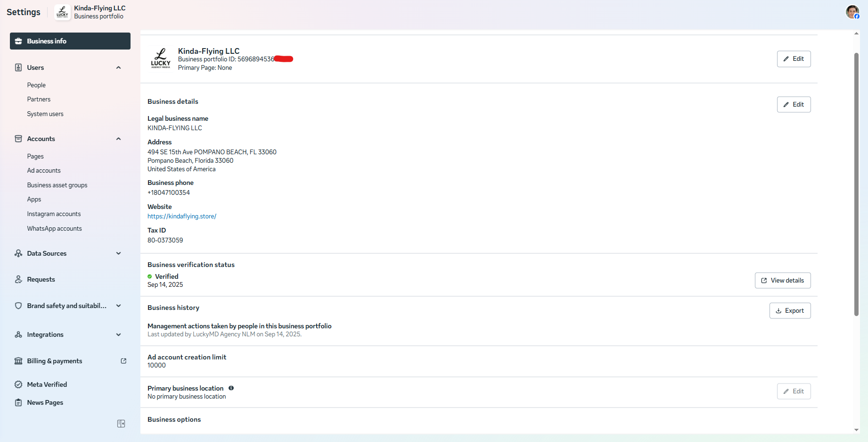Click the Requests person icon
The width and height of the screenshot is (868, 442).
pos(18,279)
